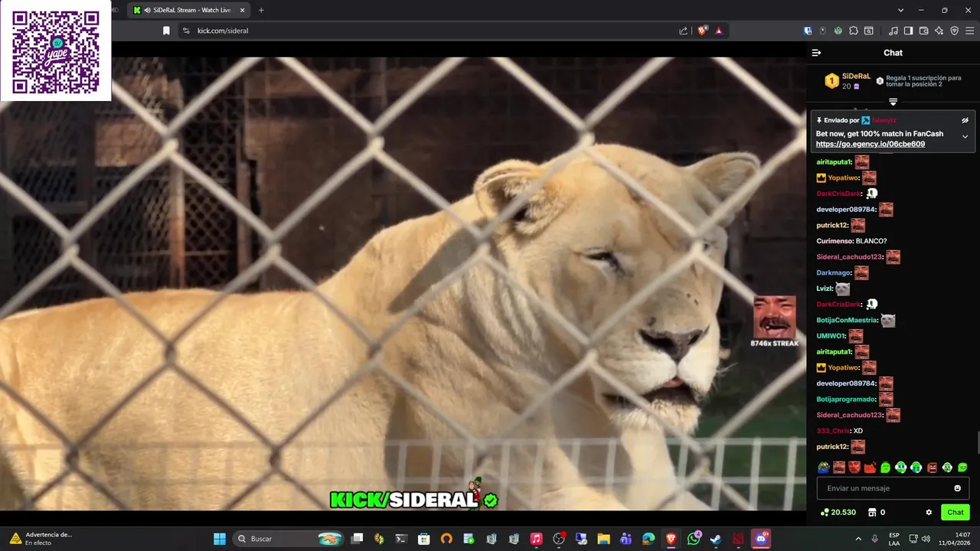Close the SiDeRaL Stream tab
Image resolution: width=980 pixels, height=551 pixels.
[243, 10]
